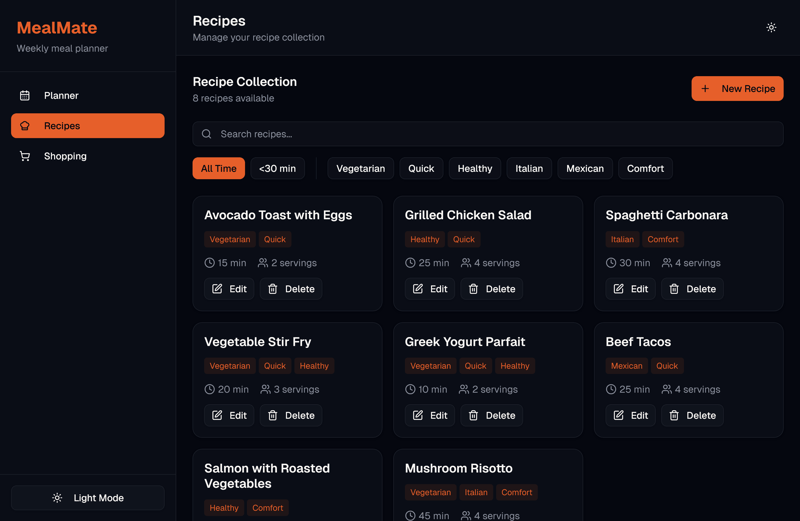
Task: Toggle Light Mode in the sidebar
Action: pyautogui.click(x=88, y=498)
